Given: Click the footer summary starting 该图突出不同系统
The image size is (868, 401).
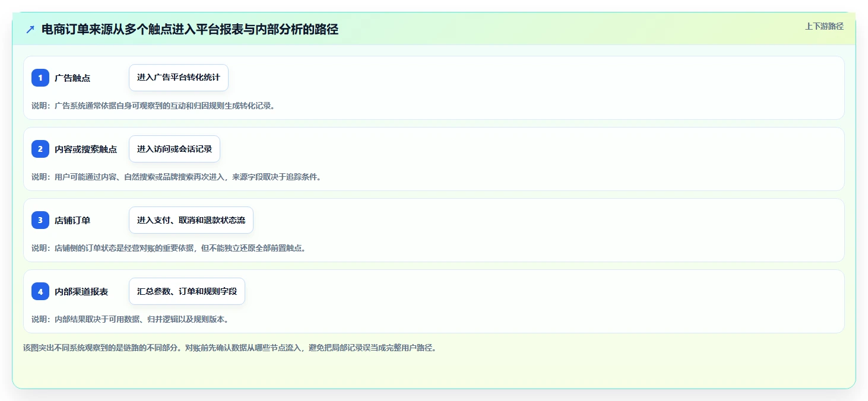Looking at the screenshot, I should [x=230, y=348].
